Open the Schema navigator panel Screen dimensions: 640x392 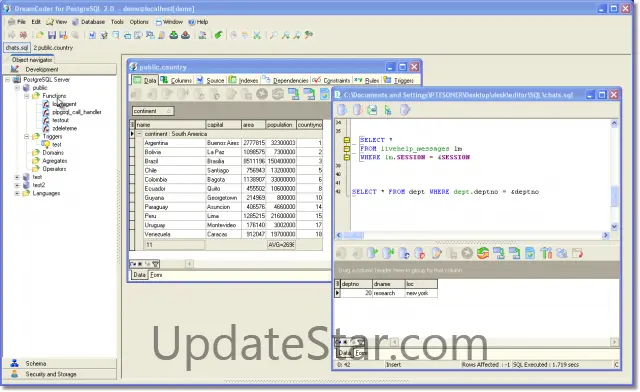(60, 363)
